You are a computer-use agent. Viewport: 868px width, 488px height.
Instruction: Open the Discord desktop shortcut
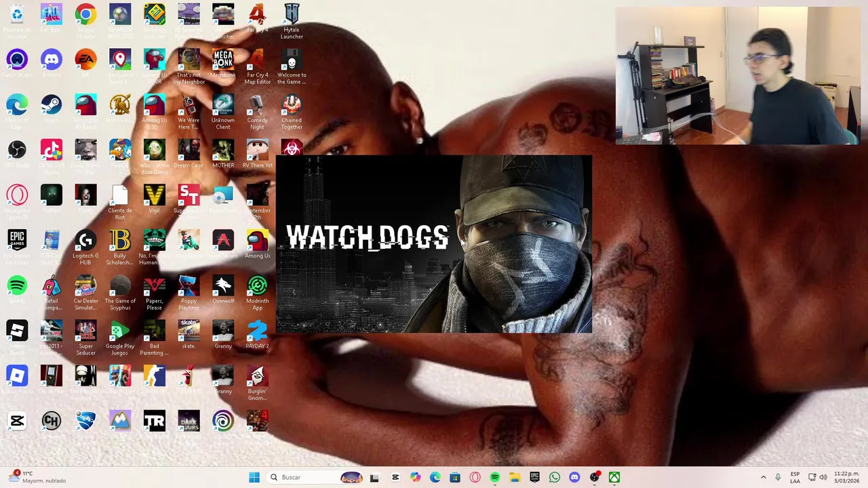[52, 60]
